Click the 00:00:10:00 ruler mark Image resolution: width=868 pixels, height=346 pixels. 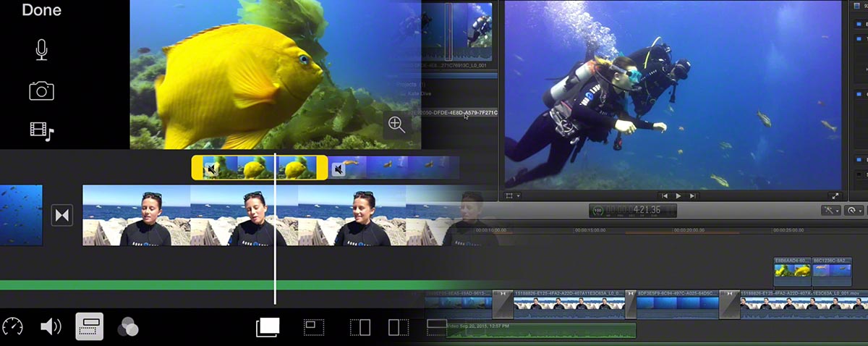coord(491,230)
